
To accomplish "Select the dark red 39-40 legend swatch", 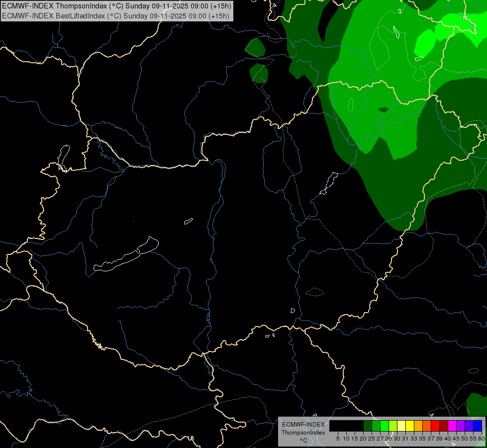I will [444, 426].
